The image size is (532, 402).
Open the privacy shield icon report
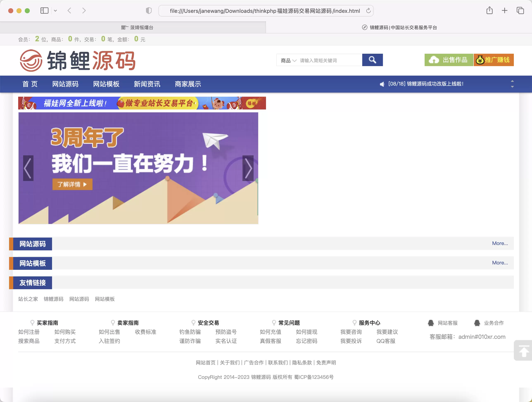[149, 11]
